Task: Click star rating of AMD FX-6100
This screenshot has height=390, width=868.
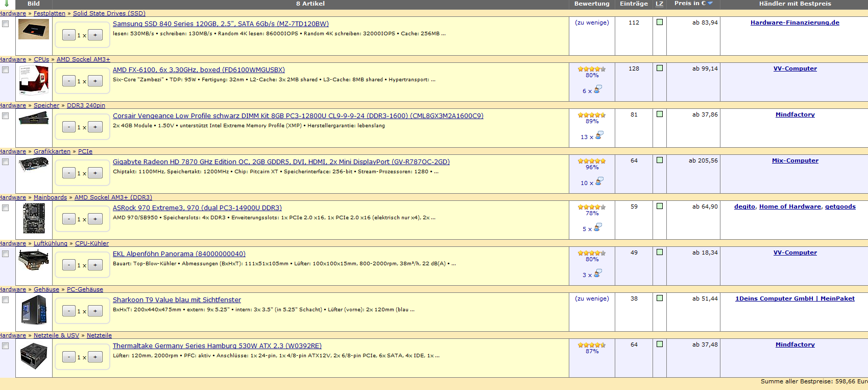Action: [x=592, y=69]
